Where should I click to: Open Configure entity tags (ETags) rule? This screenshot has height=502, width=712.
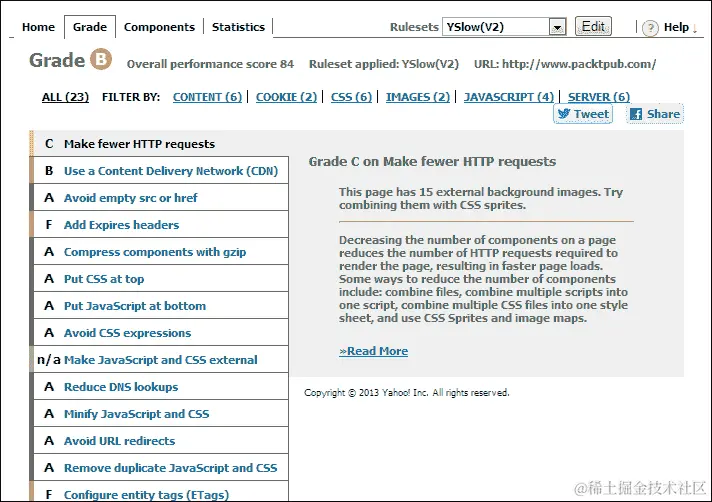(x=161, y=492)
